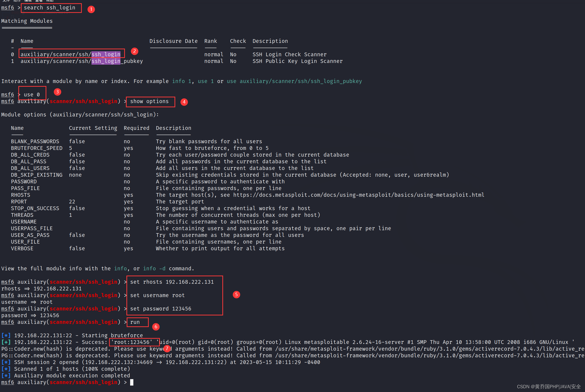Click the 'USERPASS_FILE' option name

point(32,228)
